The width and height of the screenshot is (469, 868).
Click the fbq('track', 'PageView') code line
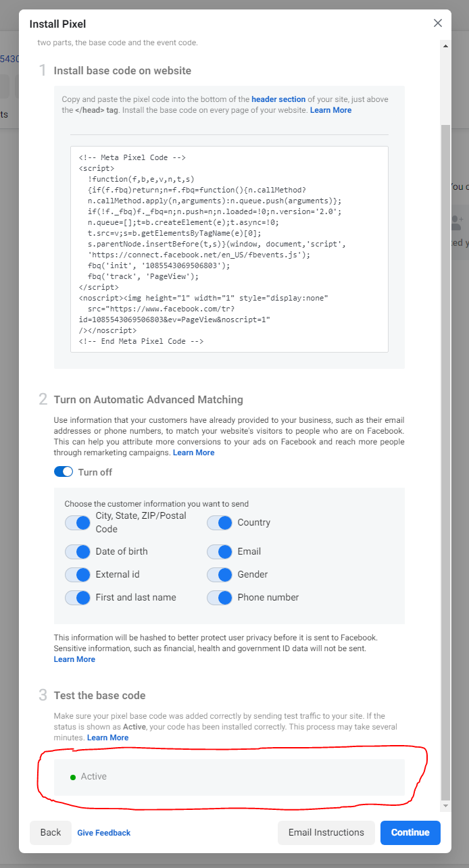(x=143, y=276)
